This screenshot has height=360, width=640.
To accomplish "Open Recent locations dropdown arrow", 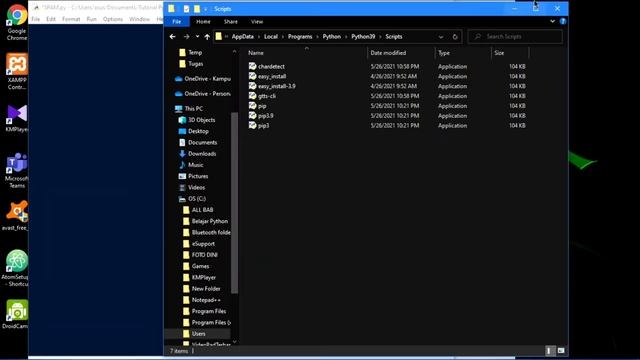I will click(x=197, y=37).
